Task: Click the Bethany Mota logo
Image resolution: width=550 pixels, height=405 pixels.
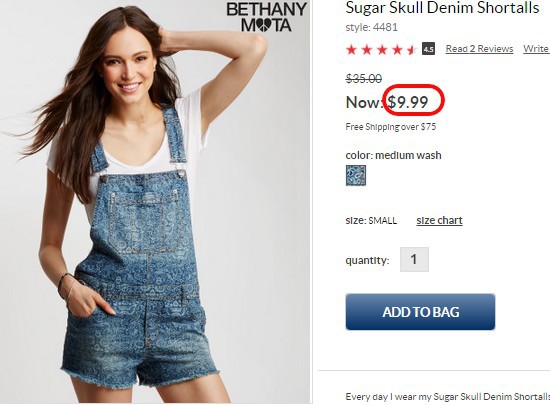Action: coord(267,16)
